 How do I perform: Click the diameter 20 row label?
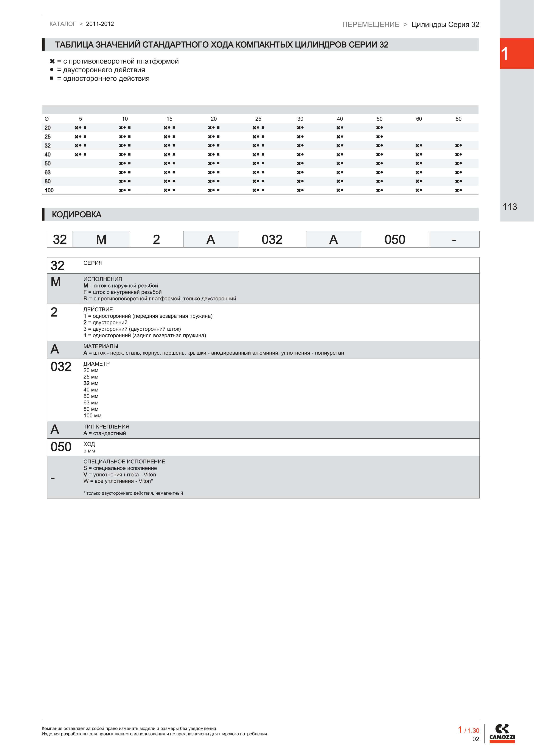coord(48,128)
